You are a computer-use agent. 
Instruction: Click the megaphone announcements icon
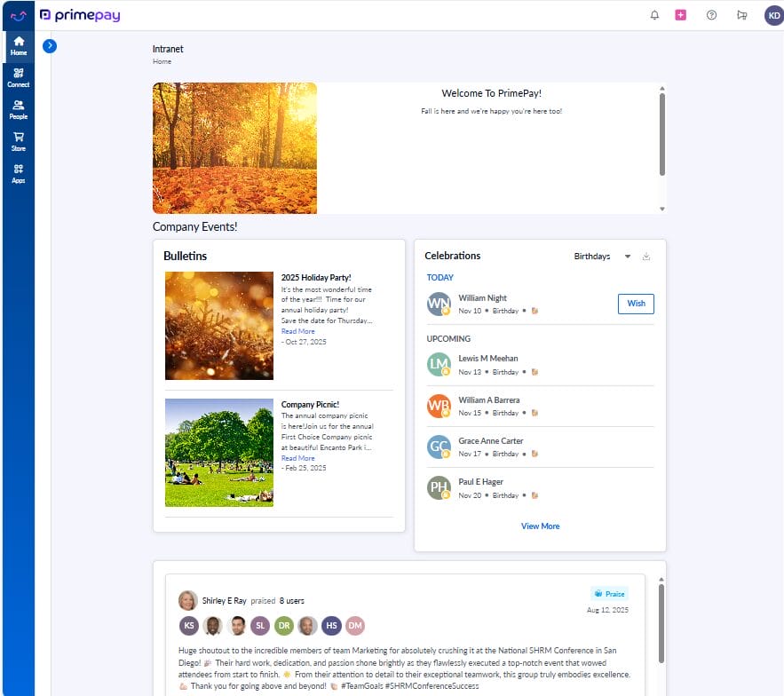(740, 15)
